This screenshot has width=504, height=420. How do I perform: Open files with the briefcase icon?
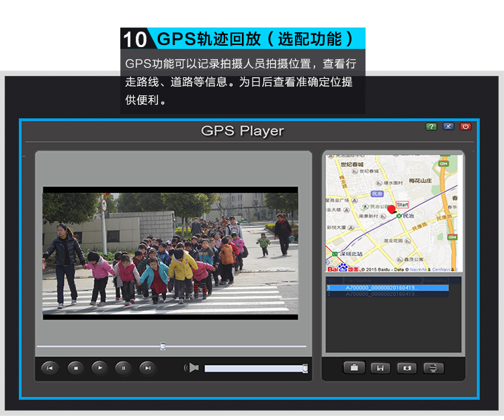[354, 368]
